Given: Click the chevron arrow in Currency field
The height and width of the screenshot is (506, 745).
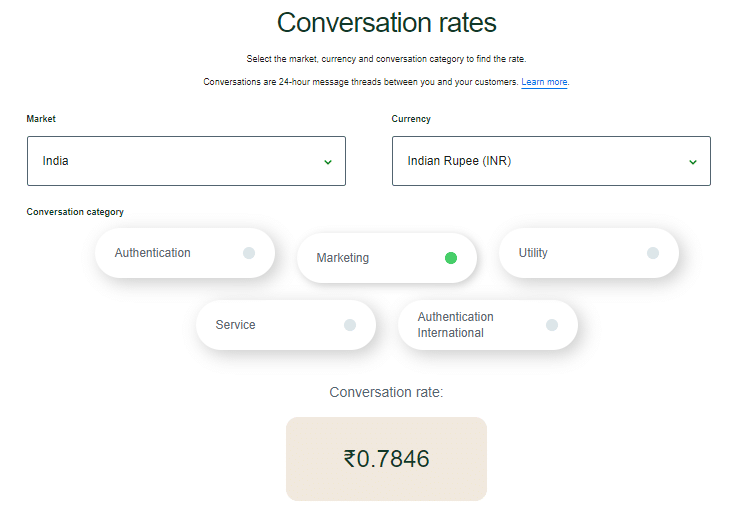Looking at the screenshot, I should 693,162.
